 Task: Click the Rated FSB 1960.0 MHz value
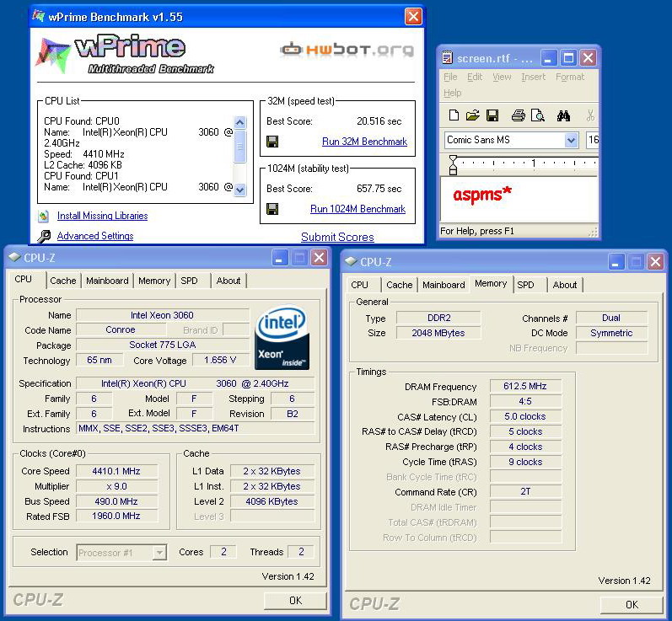tap(116, 516)
